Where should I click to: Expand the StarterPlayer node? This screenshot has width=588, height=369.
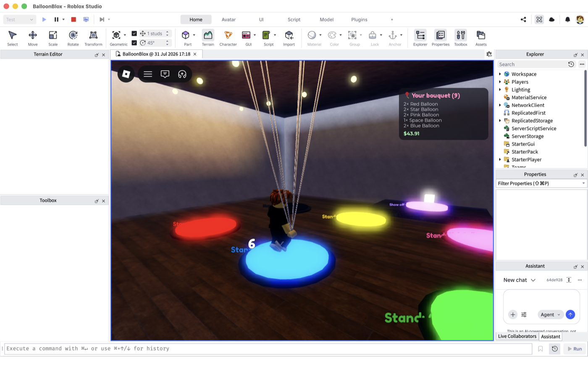coord(500,160)
